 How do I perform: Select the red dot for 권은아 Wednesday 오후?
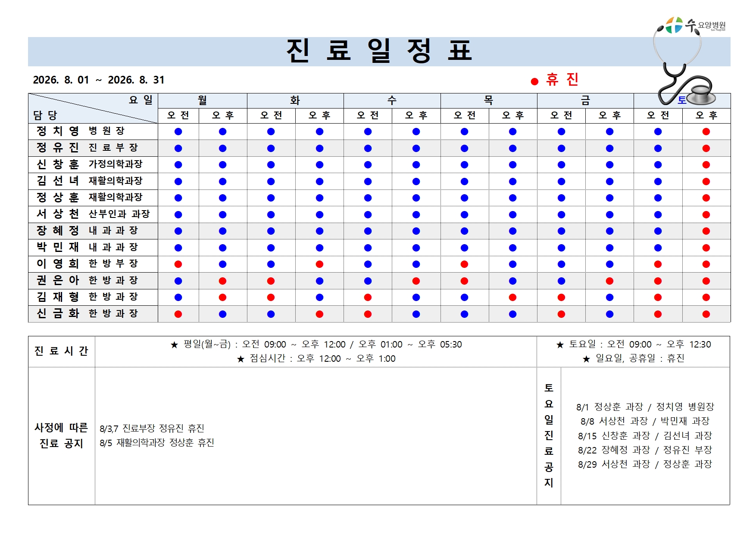(x=416, y=281)
